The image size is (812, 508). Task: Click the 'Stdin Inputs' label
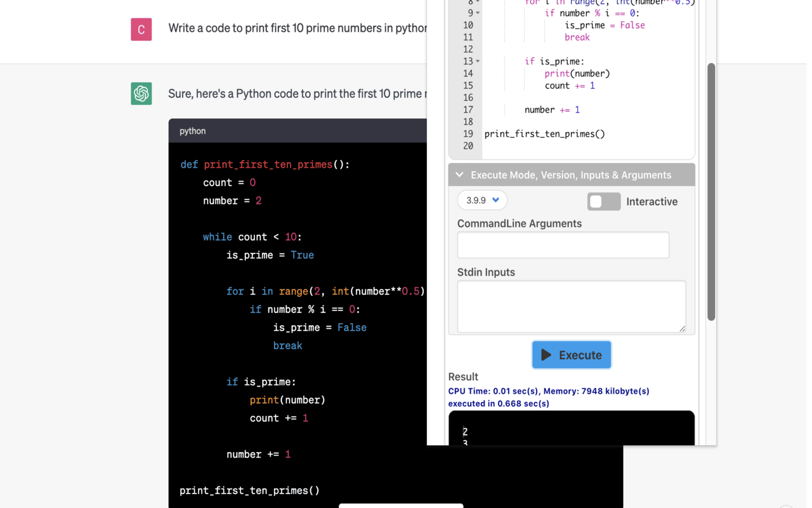coord(486,272)
